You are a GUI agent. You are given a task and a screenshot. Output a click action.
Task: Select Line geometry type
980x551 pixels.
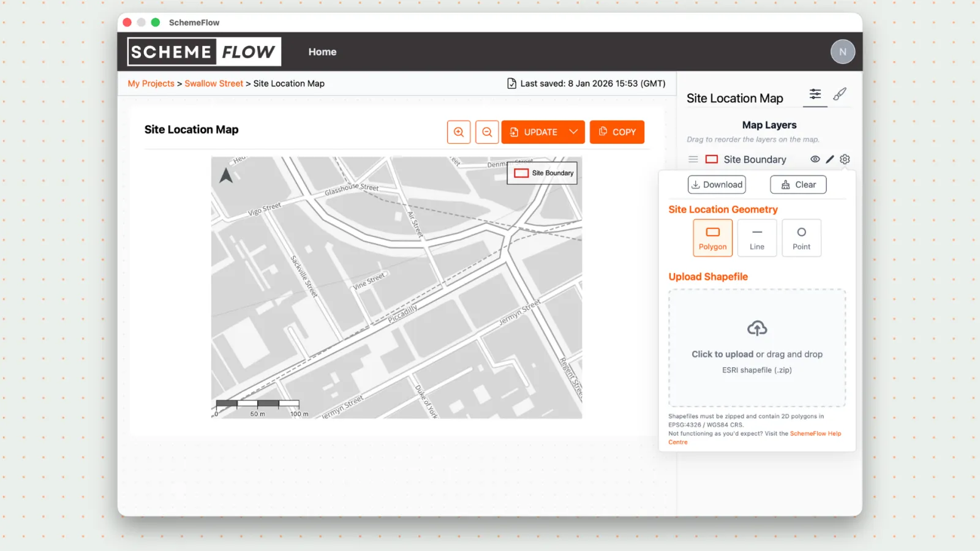(x=757, y=238)
